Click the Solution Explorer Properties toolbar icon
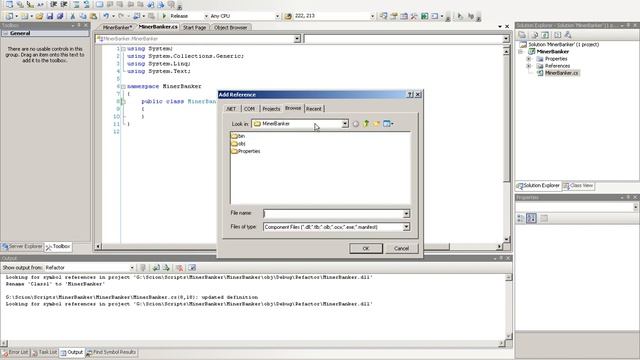Screen dimensions: 640x360 click(x=522, y=35)
